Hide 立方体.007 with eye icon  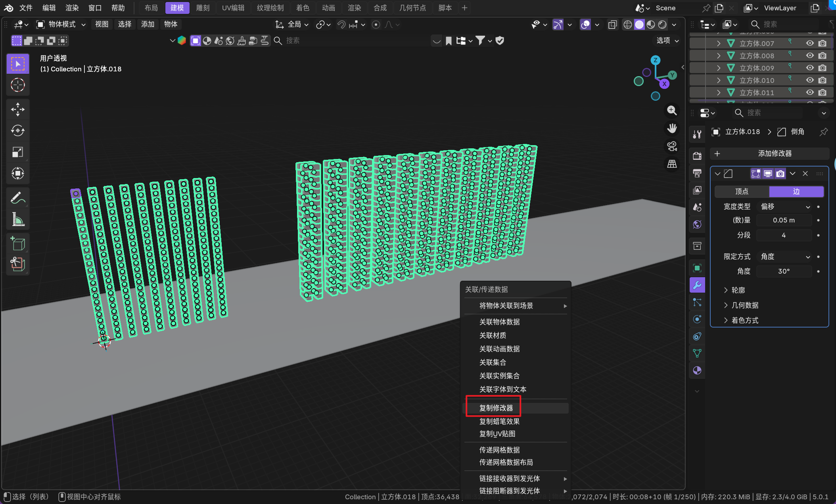(810, 43)
